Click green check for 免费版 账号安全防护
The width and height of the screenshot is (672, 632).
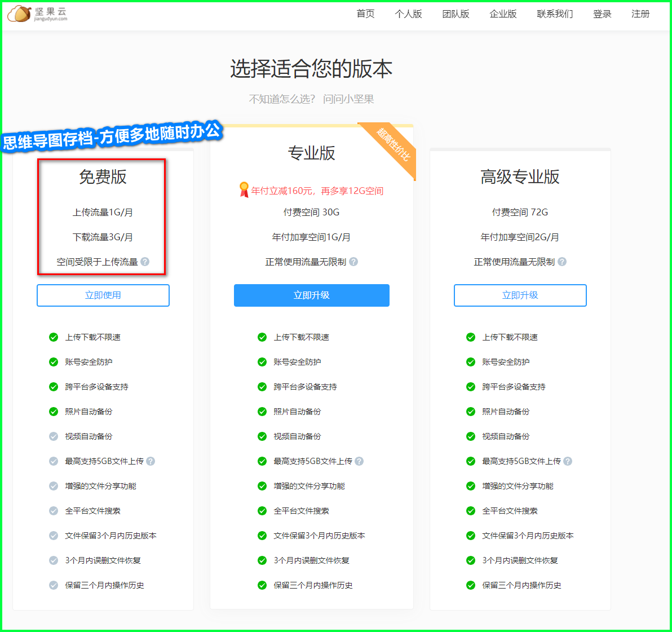[54, 362]
